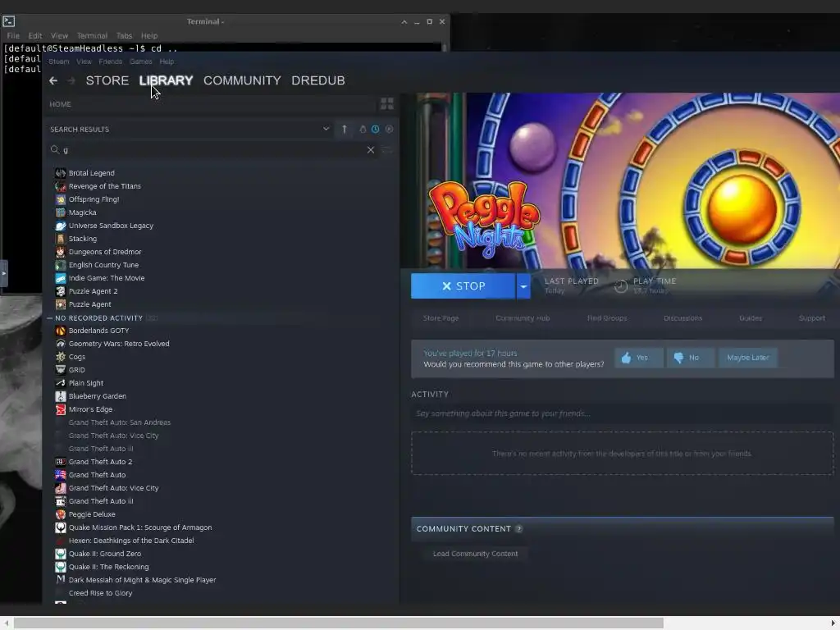Expand the Search Results dropdown chevron

tap(326, 129)
